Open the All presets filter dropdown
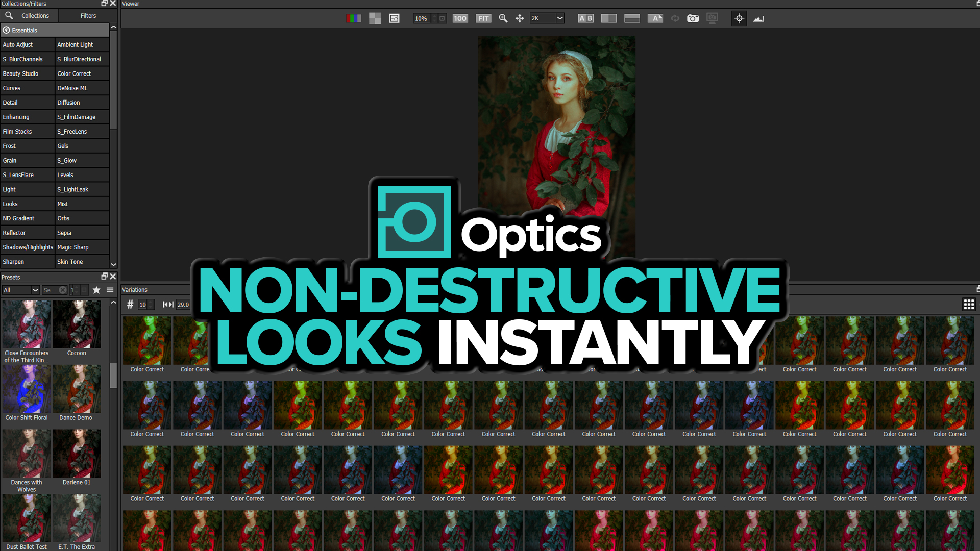The width and height of the screenshot is (980, 551). click(x=20, y=290)
